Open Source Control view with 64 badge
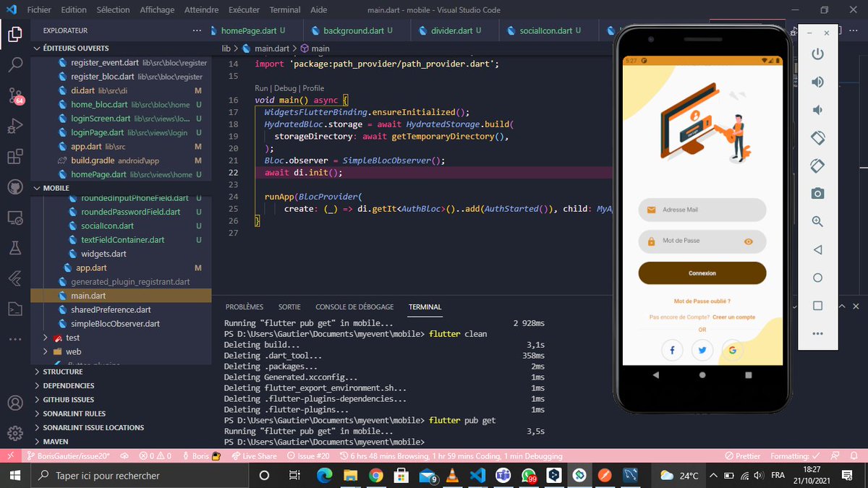868x488 pixels. click(15, 95)
